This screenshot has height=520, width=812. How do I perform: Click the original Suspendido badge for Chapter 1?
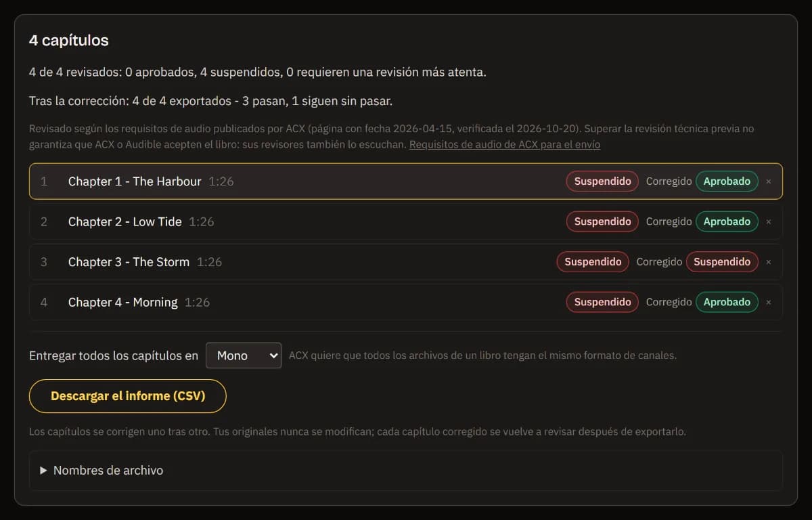pos(602,181)
